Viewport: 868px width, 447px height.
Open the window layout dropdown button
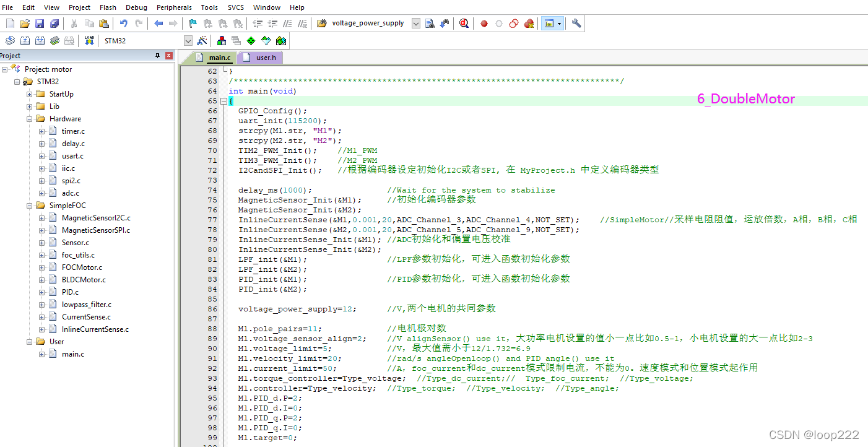coord(552,24)
